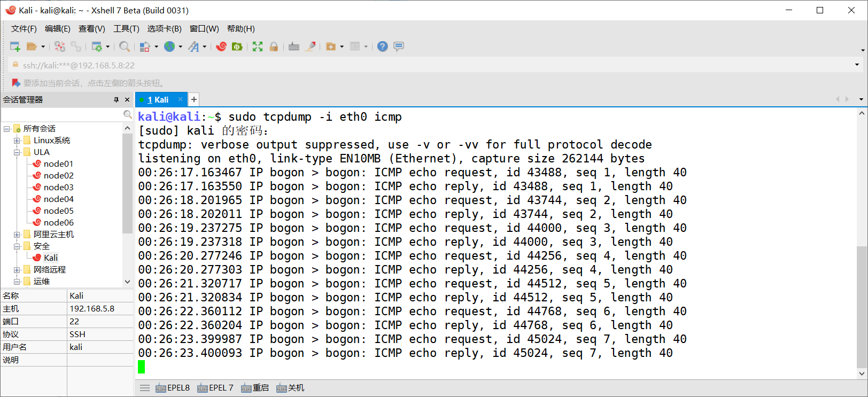Screen dimensions: 868x397
Task: Open the 帮助(H) menu
Action: (x=241, y=28)
